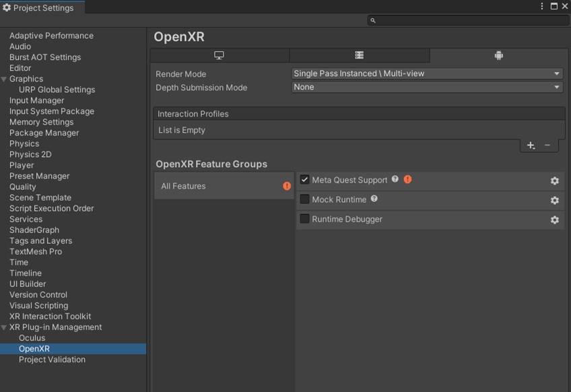Open the Mock Runtime settings gear

[554, 200]
